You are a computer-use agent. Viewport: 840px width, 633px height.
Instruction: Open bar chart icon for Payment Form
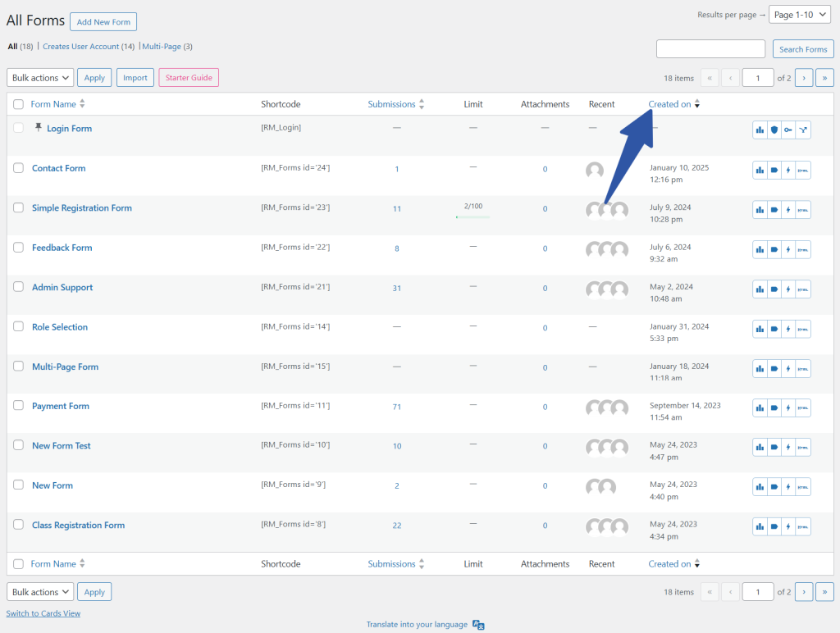pyautogui.click(x=760, y=408)
